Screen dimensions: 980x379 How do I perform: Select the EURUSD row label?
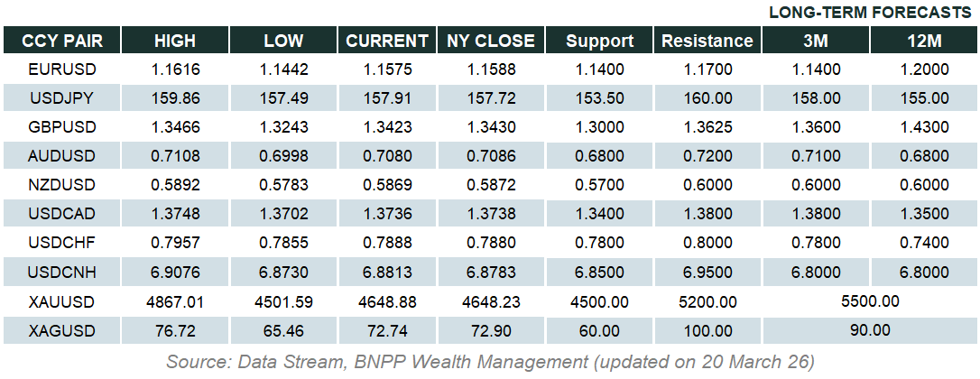(x=62, y=69)
